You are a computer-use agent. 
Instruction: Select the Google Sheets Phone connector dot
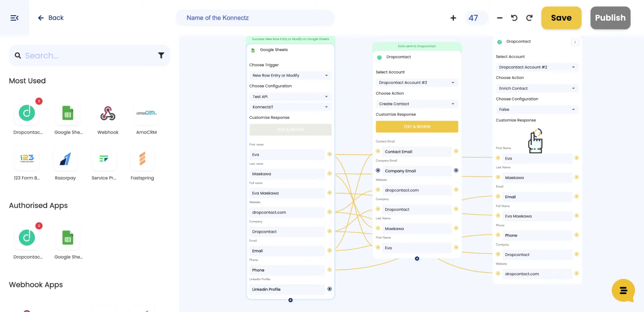330,270
